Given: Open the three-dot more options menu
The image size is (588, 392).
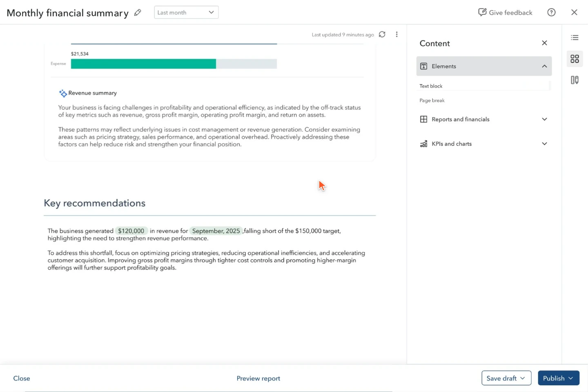Looking at the screenshot, I should click(x=396, y=34).
